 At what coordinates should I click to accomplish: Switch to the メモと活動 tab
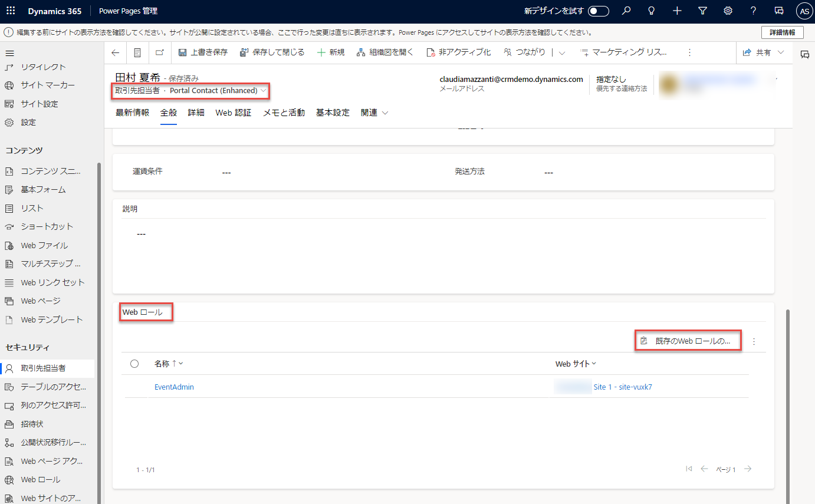[284, 113]
